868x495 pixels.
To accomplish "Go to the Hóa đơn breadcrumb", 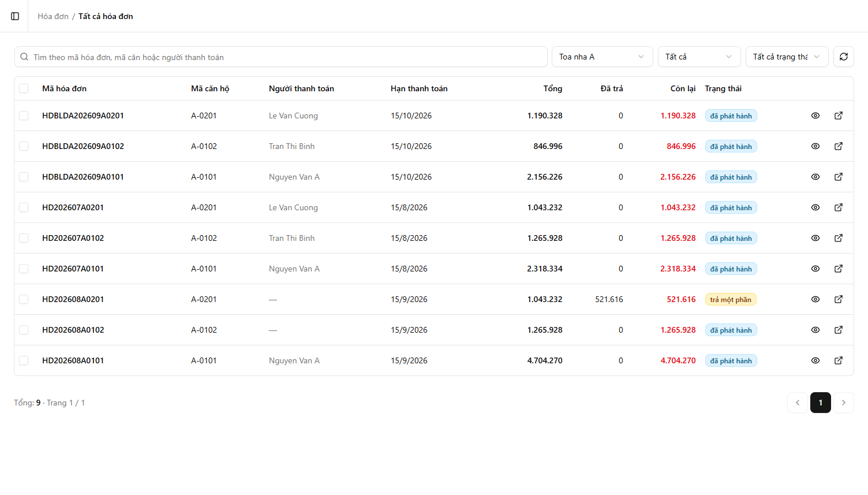I will (x=53, y=16).
